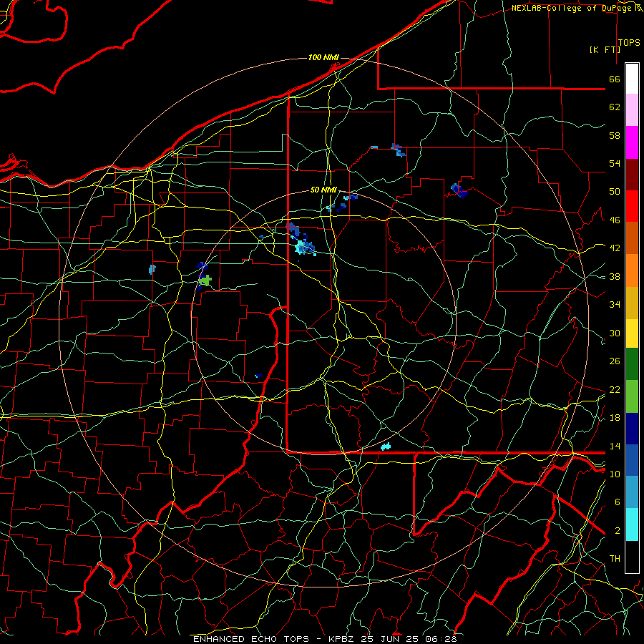Click the "18" legend value
Screen dimensions: 644x644
pyautogui.click(x=615, y=418)
